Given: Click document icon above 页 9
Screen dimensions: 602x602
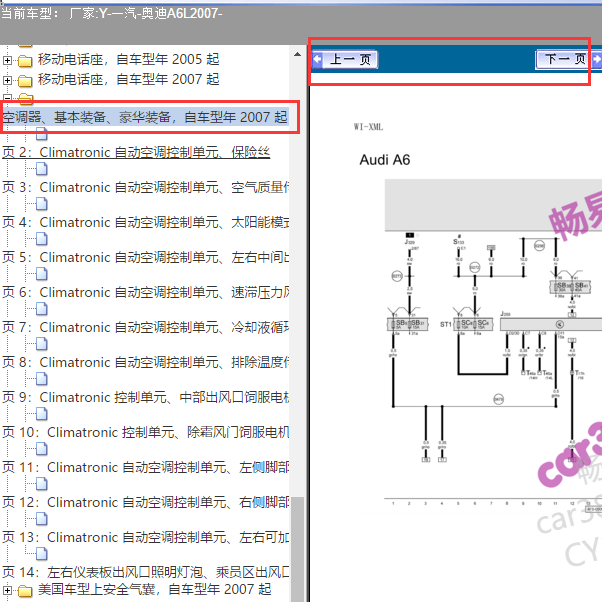Looking at the screenshot, I should (x=42, y=379).
